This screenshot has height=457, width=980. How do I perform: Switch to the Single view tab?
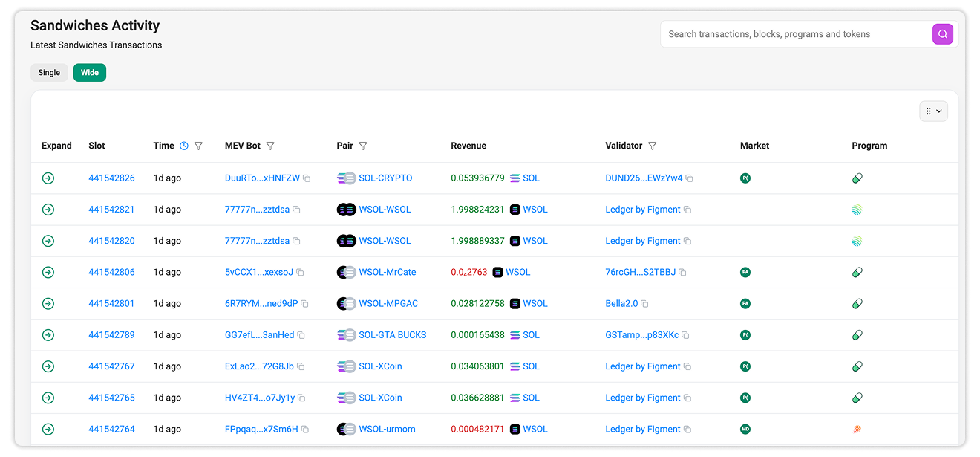49,73
